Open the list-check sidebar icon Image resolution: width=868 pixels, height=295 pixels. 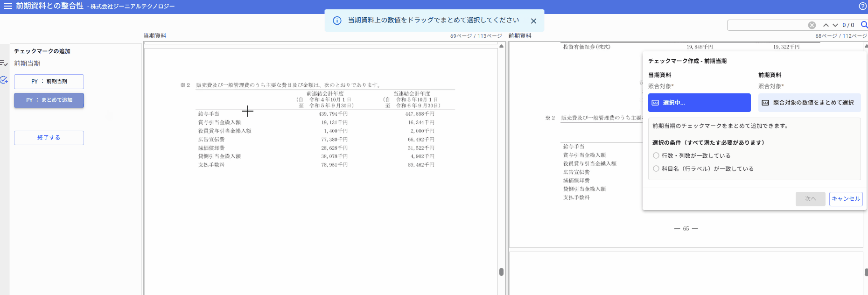[x=4, y=63]
